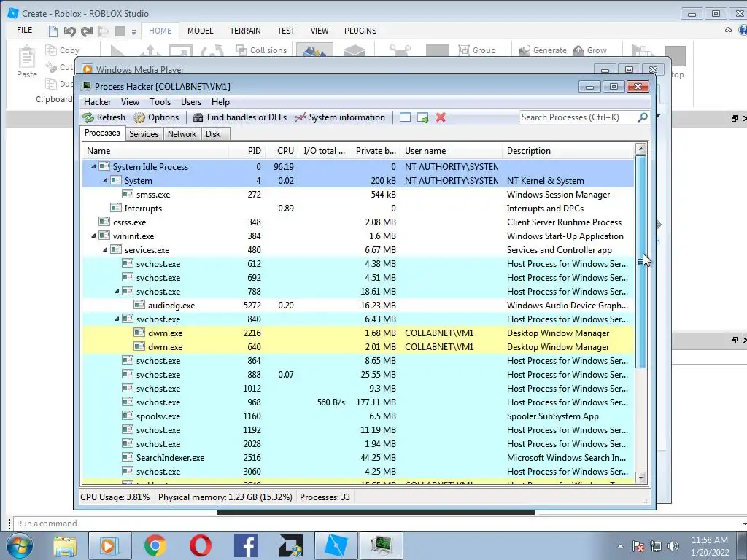Click Generate terrain button in Studio
The image size is (747, 560).
(543, 50)
